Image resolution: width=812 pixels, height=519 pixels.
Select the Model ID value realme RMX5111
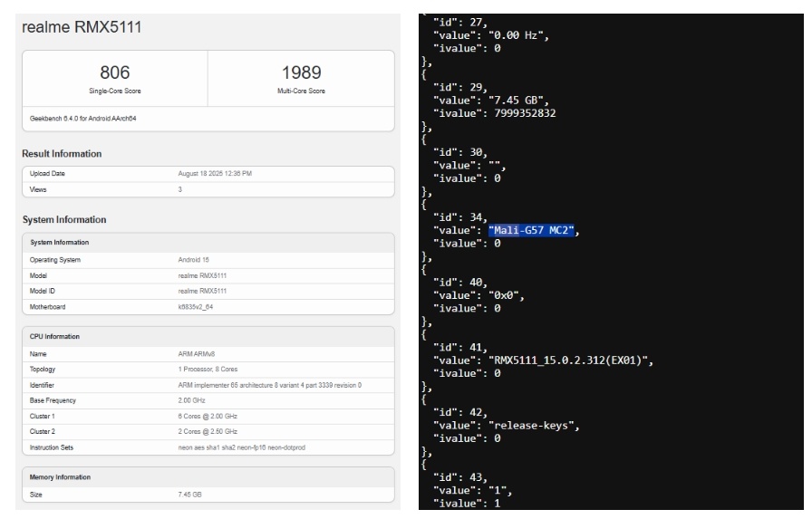(202, 291)
